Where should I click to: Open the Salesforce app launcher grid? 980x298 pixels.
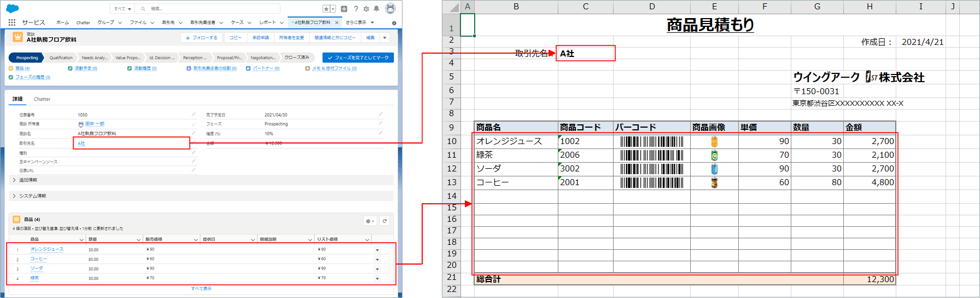tap(12, 22)
